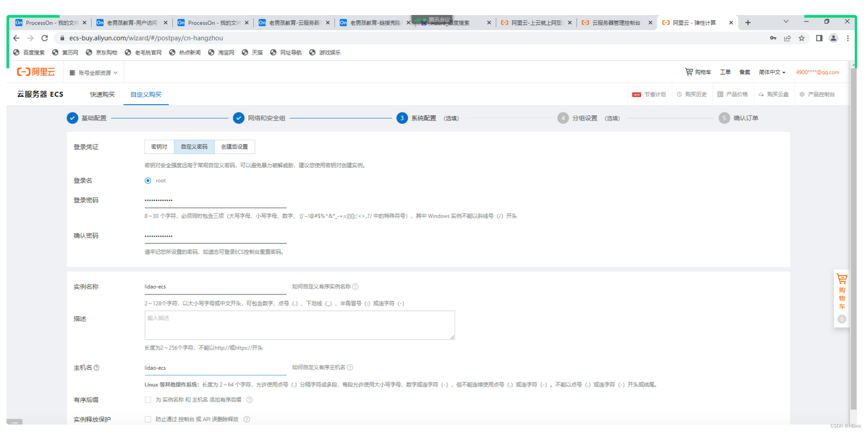Switch to 阿里云-上云就上阿里 browser tab
This screenshot has height=432, width=868.
536,23
